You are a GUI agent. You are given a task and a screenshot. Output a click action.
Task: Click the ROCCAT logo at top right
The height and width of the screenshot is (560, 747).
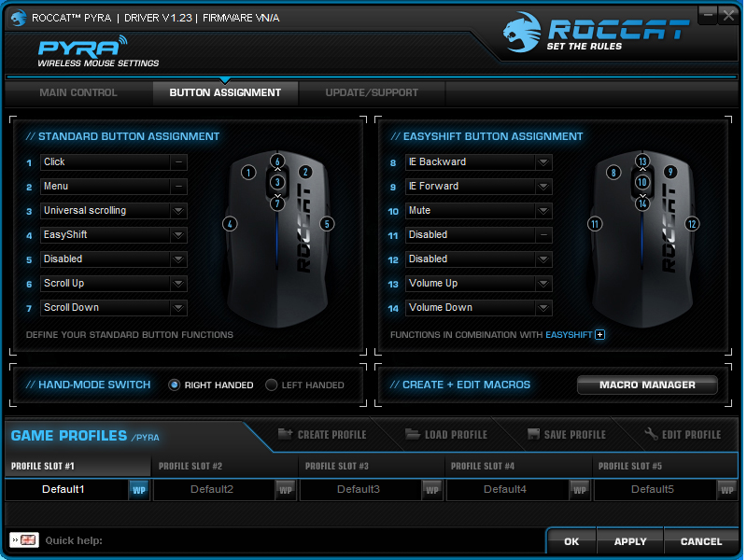point(596,32)
